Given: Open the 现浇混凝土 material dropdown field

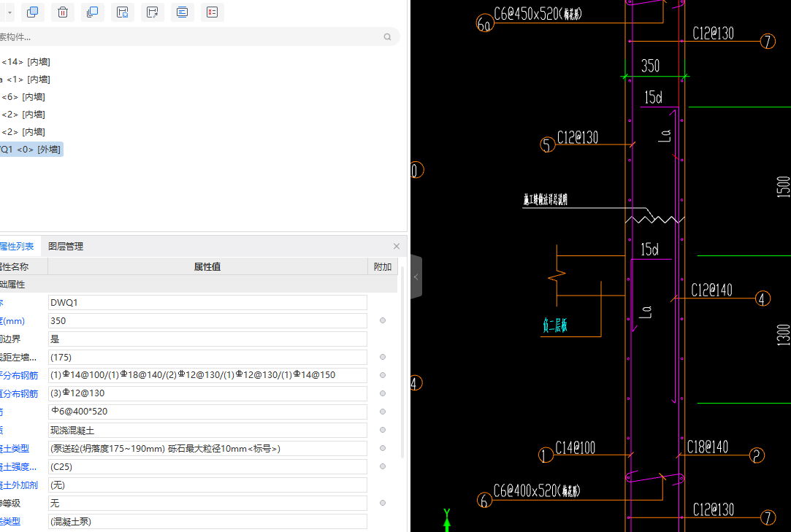Looking at the screenshot, I should (207, 430).
